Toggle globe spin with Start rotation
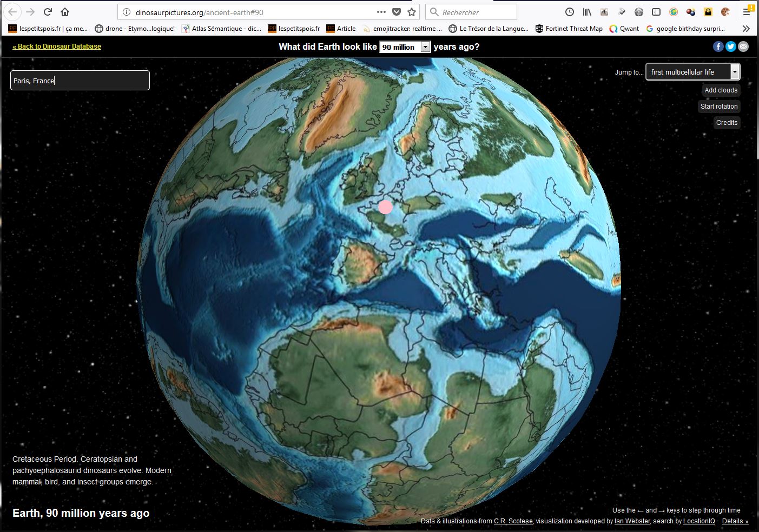Screen dimensions: 759x532 point(718,107)
